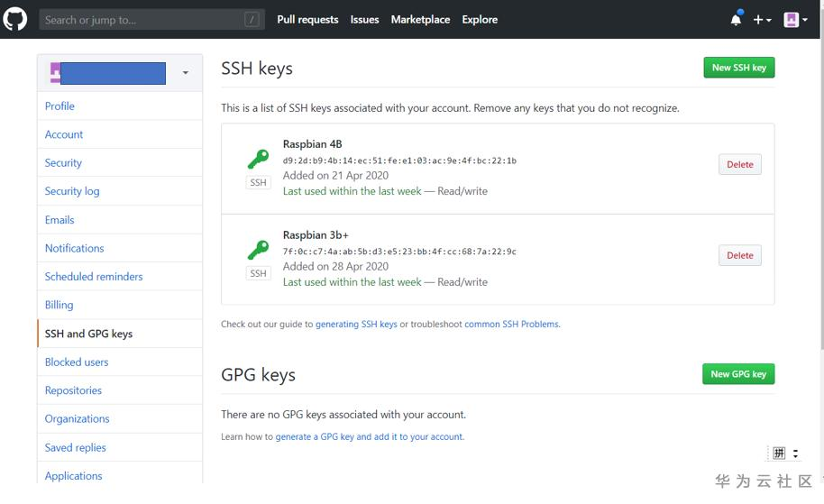The height and width of the screenshot is (504, 824).
Task: Open Scheduled reminders settings
Action: (94, 277)
